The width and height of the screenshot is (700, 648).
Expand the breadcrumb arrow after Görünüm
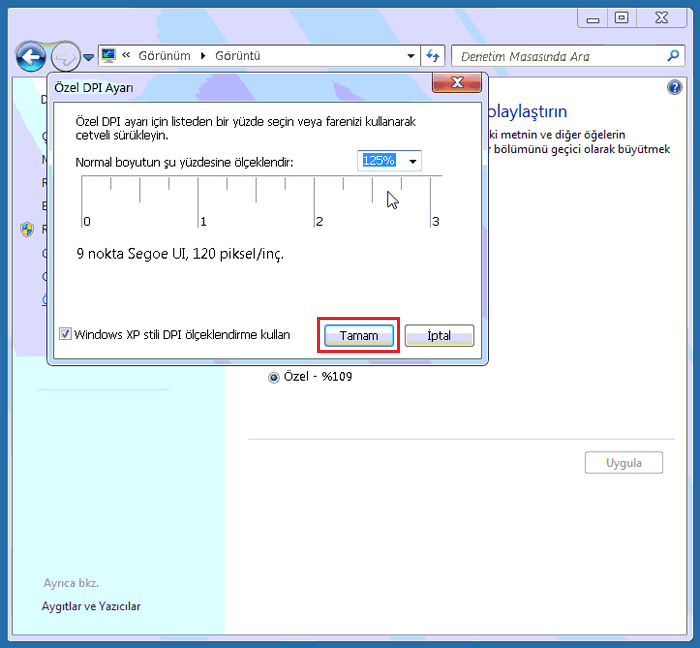pyautogui.click(x=203, y=56)
